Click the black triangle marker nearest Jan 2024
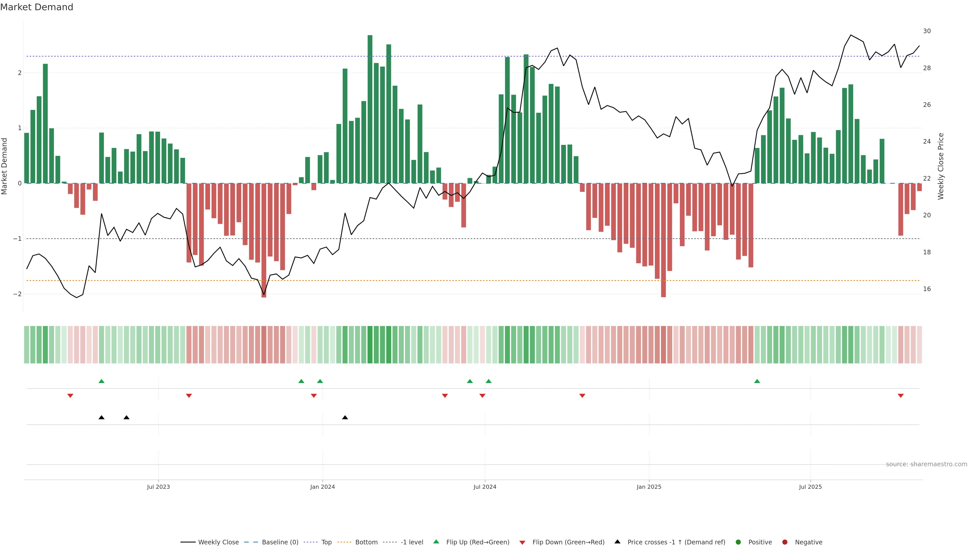 345,418
